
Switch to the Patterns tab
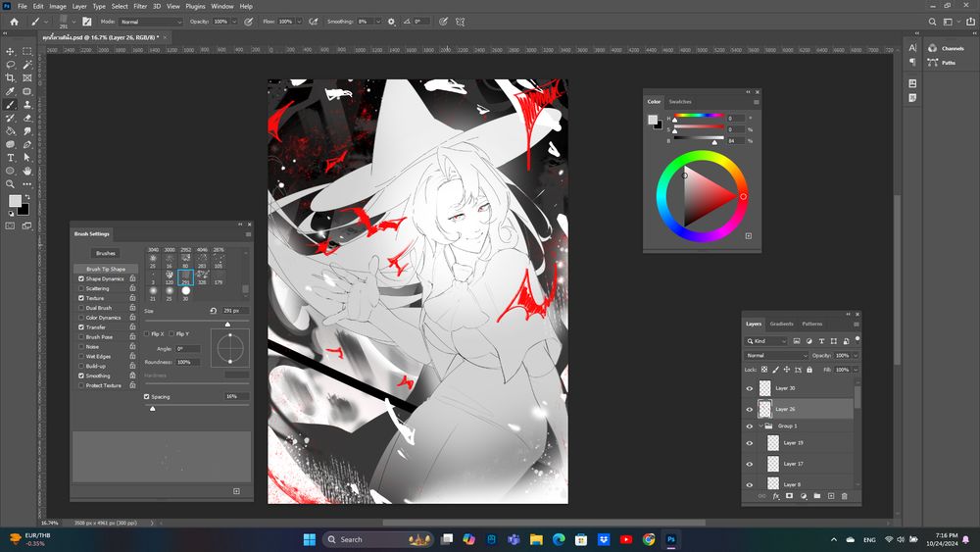click(x=811, y=324)
